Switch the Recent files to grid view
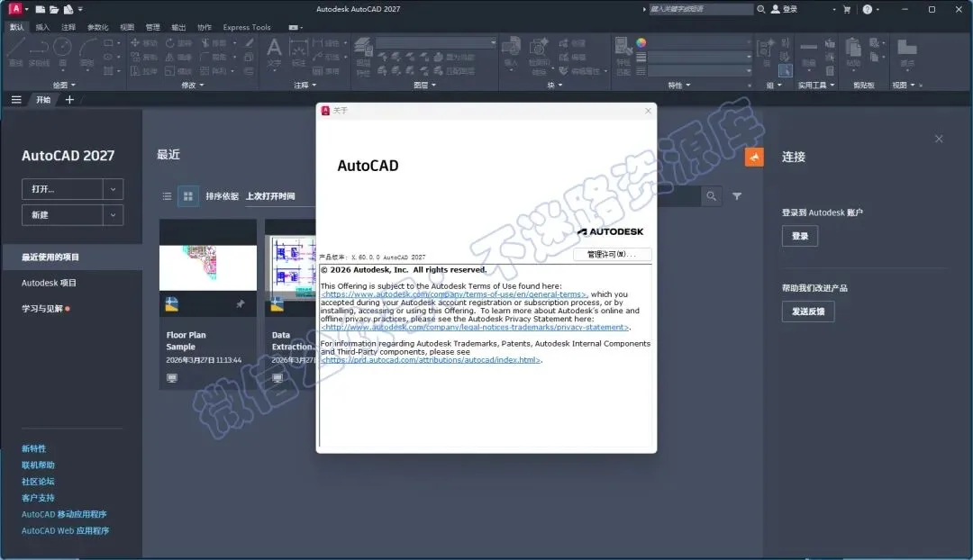 188,196
